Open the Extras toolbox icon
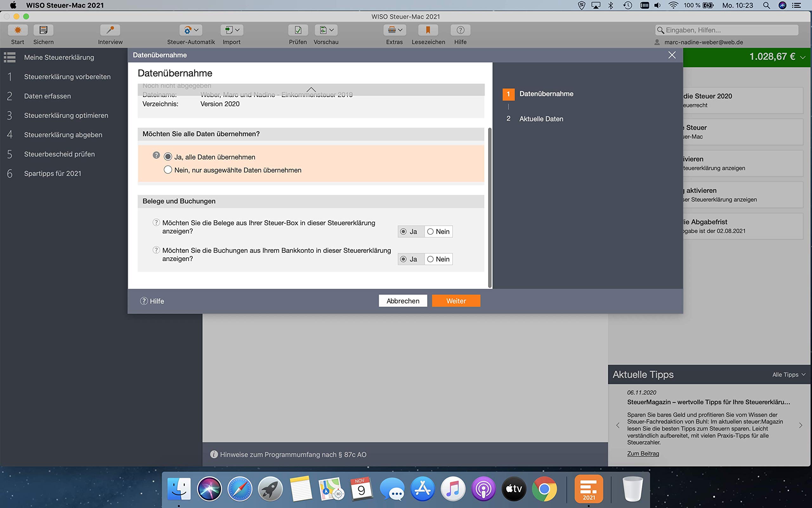Image resolution: width=812 pixels, height=508 pixels. click(x=392, y=30)
